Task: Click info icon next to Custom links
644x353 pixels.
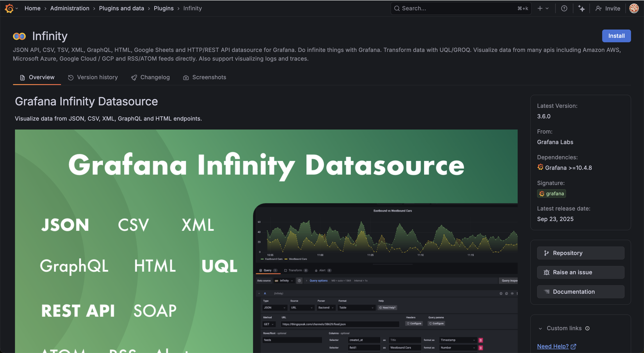Action: (x=587, y=328)
